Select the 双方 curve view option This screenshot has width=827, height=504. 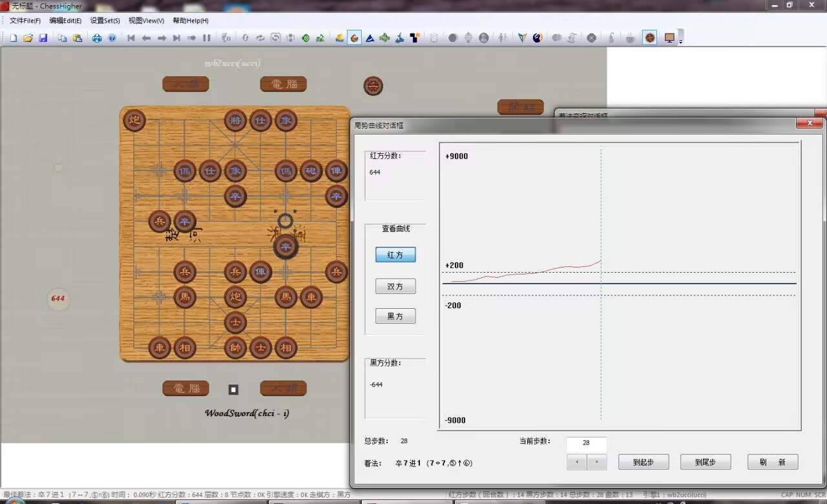click(x=395, y=286)
